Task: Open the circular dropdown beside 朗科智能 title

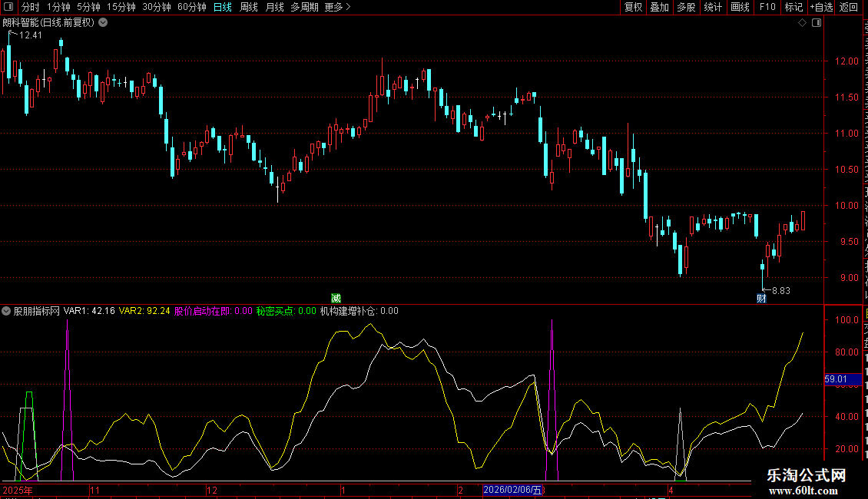Action: [x=103, y=23]
